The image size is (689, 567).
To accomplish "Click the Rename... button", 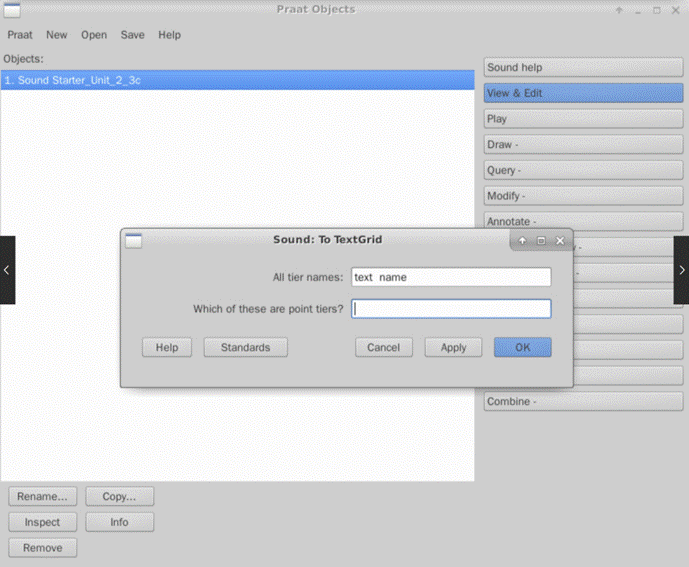I will [43, 497].
